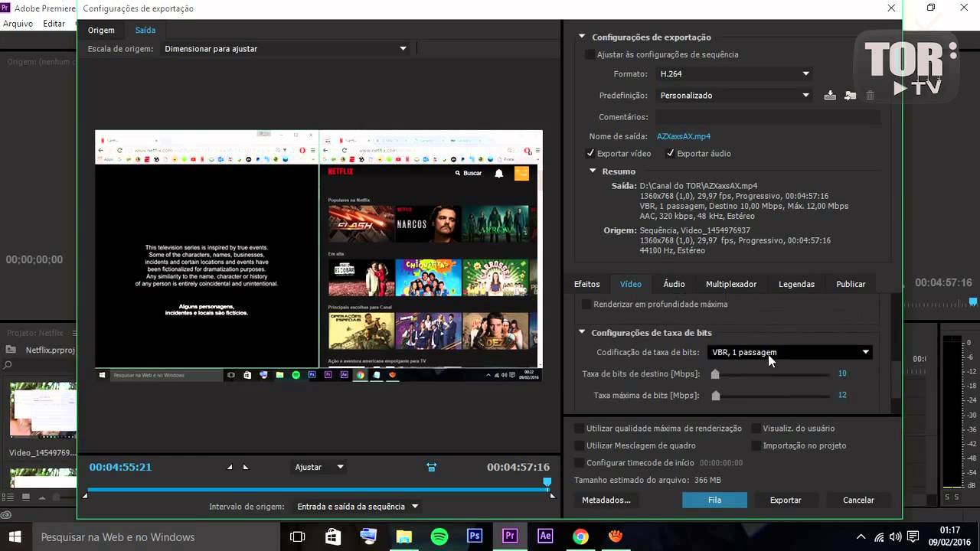Open the Intervalo de origem dropdown
Screen dimensions: 980x551
pos(356,506)
